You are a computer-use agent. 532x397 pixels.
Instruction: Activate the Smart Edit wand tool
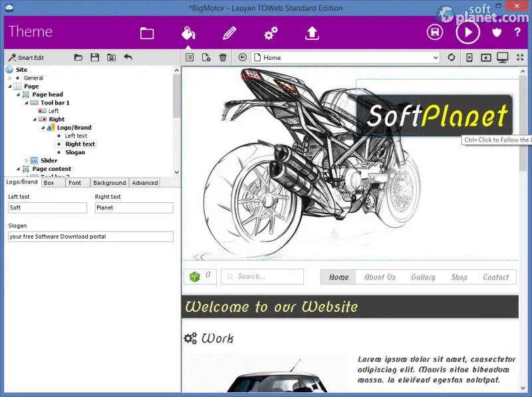(27, 57)
